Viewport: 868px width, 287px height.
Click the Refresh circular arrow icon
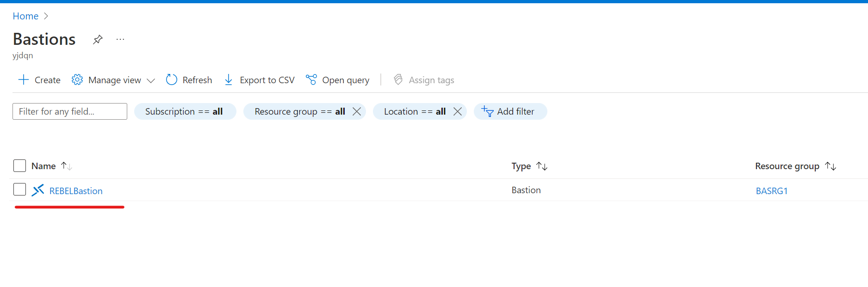click(x=172, y=80)
